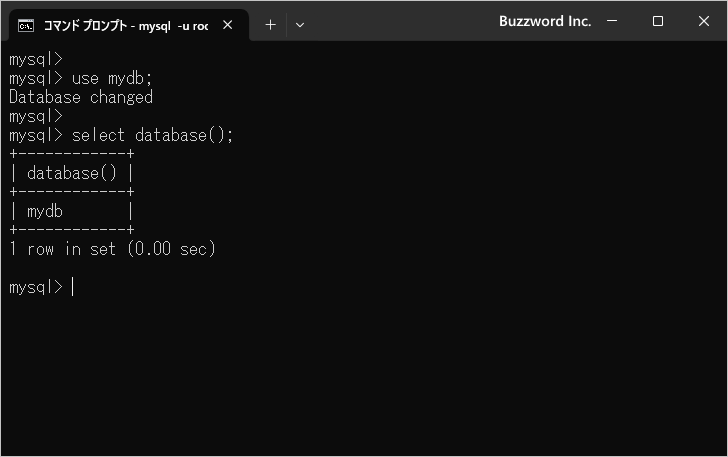The image size is (728, 457).
Task: Click the blinking cursor at last mysql> prompt
Action: click(x=73, y=287)
